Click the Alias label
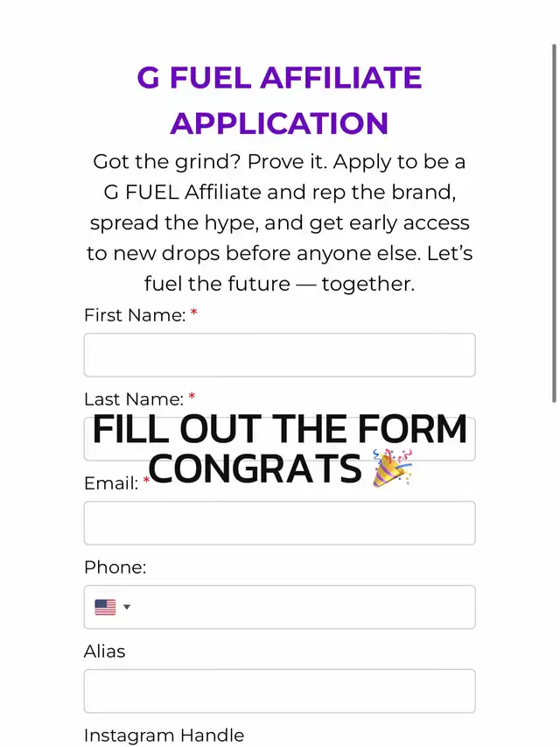560x747 pixels. 104,652
